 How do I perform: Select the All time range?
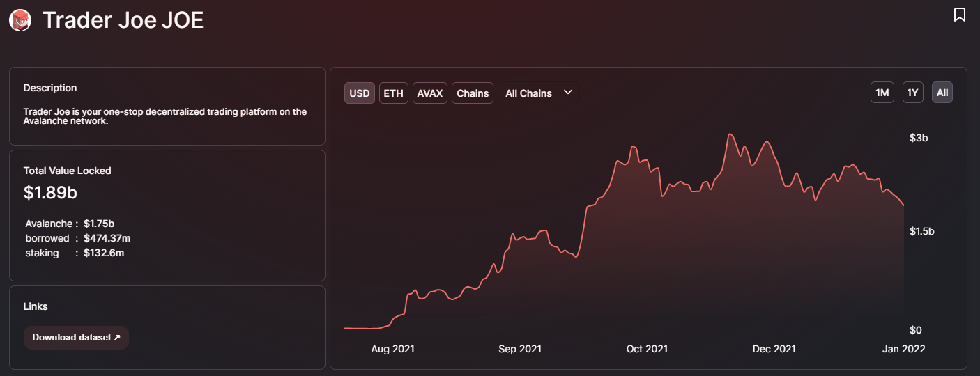(x=942, y=93)
